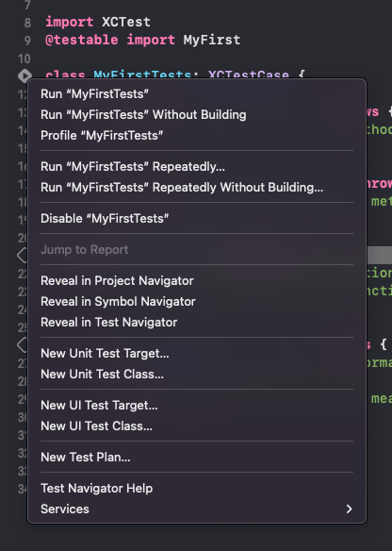Choose New Unit Test Class…
Image resolution: width=392 pixels, height=551 pixels.
point(197,375)
